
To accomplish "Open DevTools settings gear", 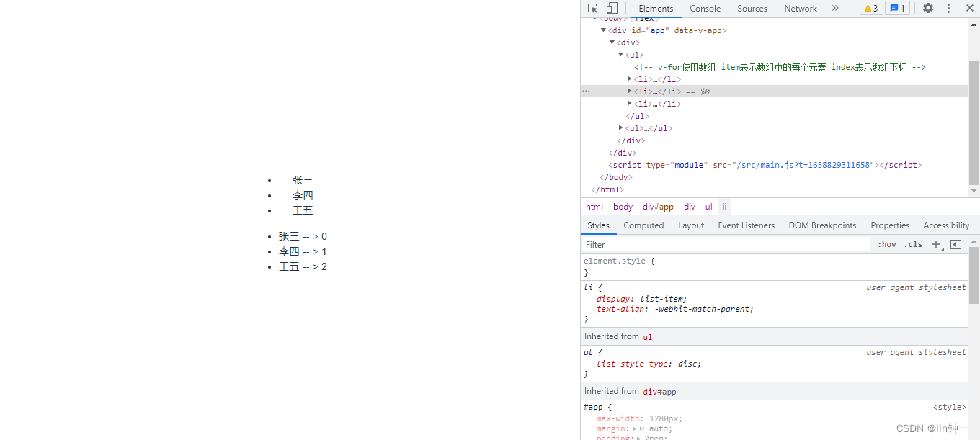I will 928,9.
